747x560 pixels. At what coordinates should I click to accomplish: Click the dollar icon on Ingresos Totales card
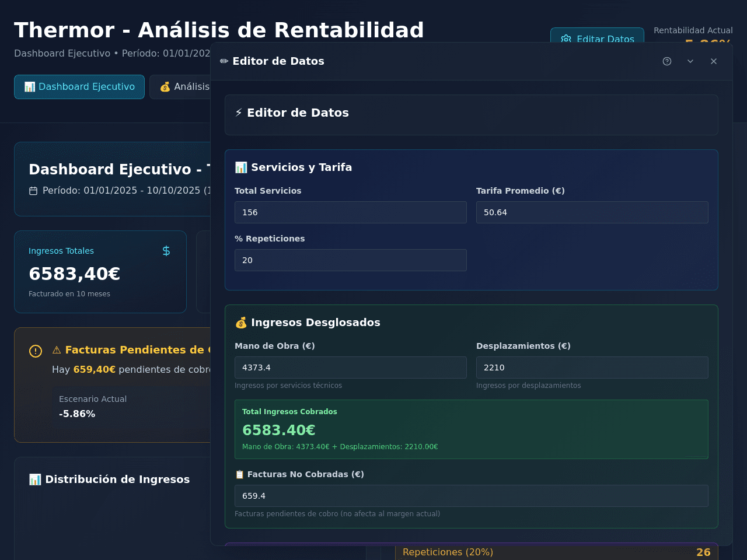click(166, 251)
